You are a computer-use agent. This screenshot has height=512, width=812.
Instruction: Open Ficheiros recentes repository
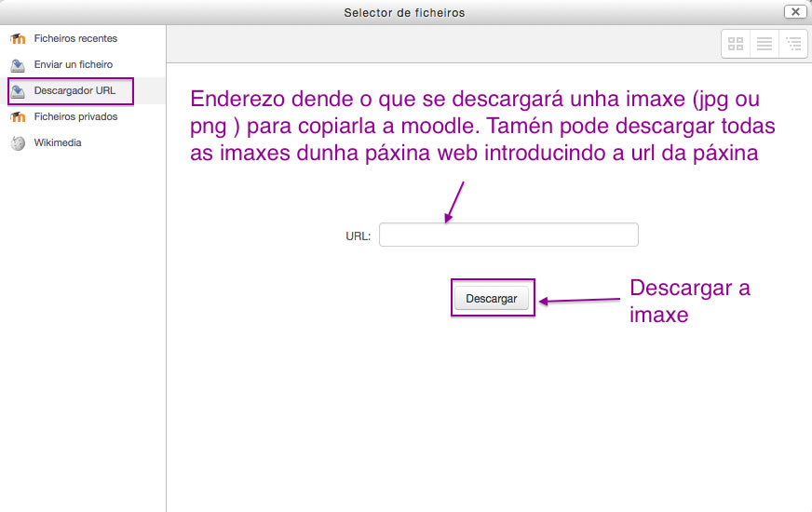pyautogui.click(x=75, y=38)
